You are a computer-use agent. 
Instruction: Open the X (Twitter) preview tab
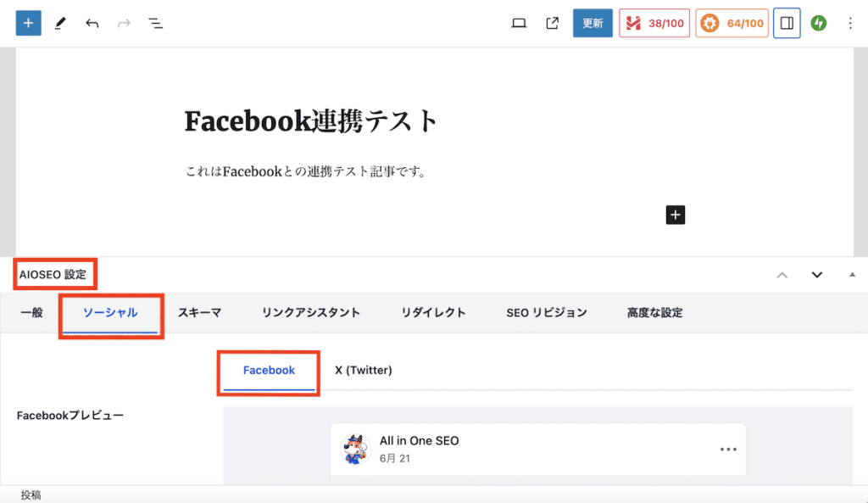363,370
